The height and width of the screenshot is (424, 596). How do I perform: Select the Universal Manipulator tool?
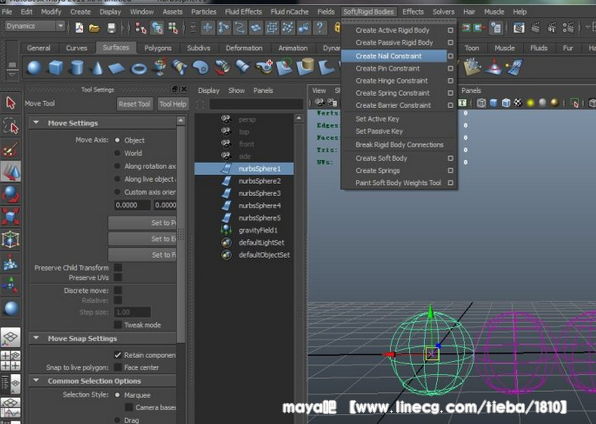click(10, 239)
